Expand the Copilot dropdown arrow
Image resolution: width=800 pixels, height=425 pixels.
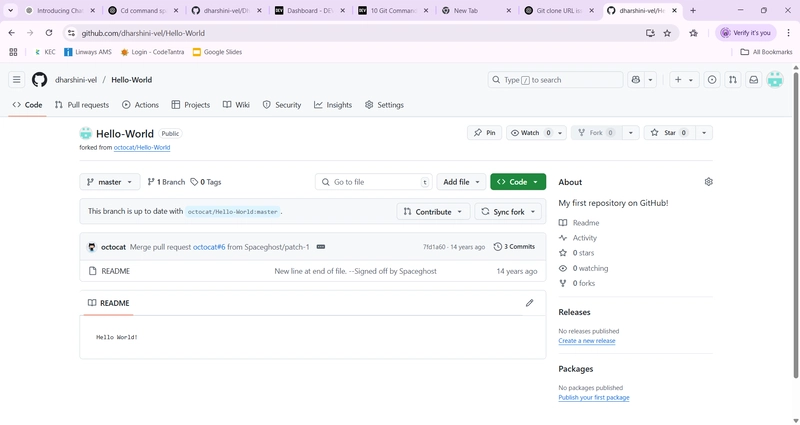pyautogui.click(x=650, y=80)
